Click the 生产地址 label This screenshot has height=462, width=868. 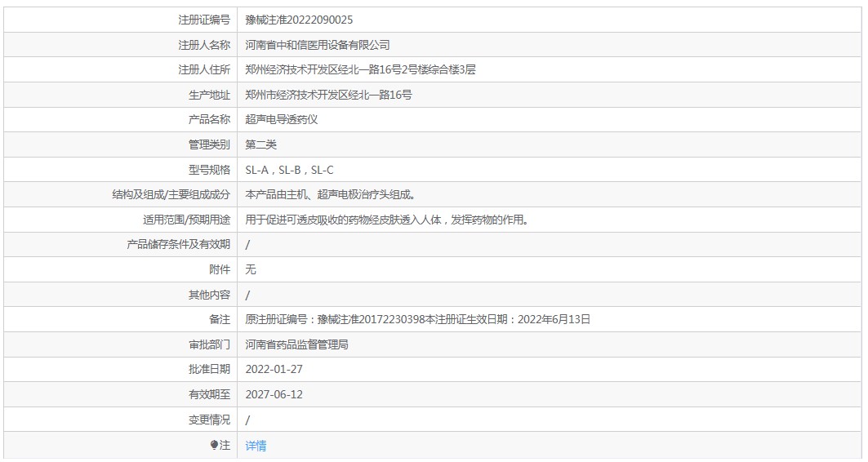pyautogui.click(x=209, y=96)
